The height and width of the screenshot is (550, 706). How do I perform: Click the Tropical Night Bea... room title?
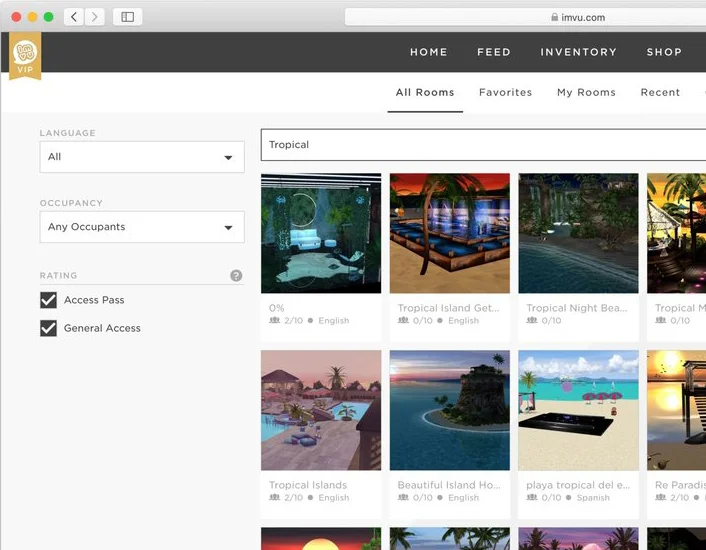coord(577,308)
